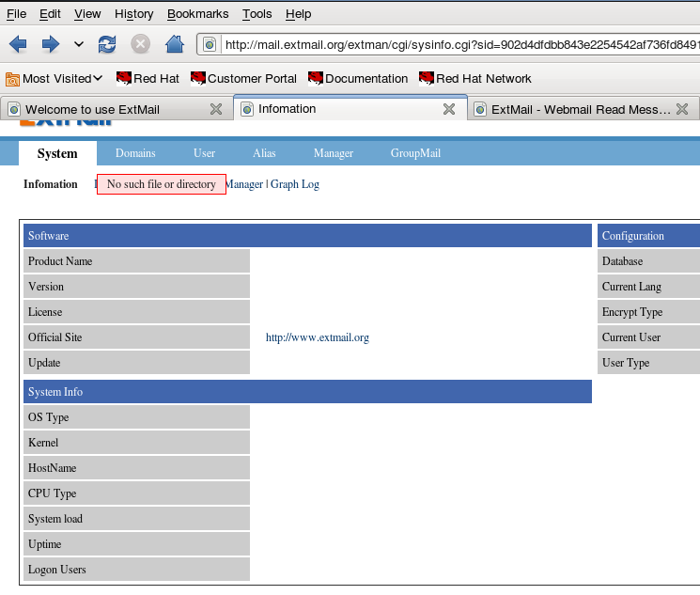This screenshot has height=595, width=700.
Task: Open the Bookmarks menu
Action: coord(197,14)
